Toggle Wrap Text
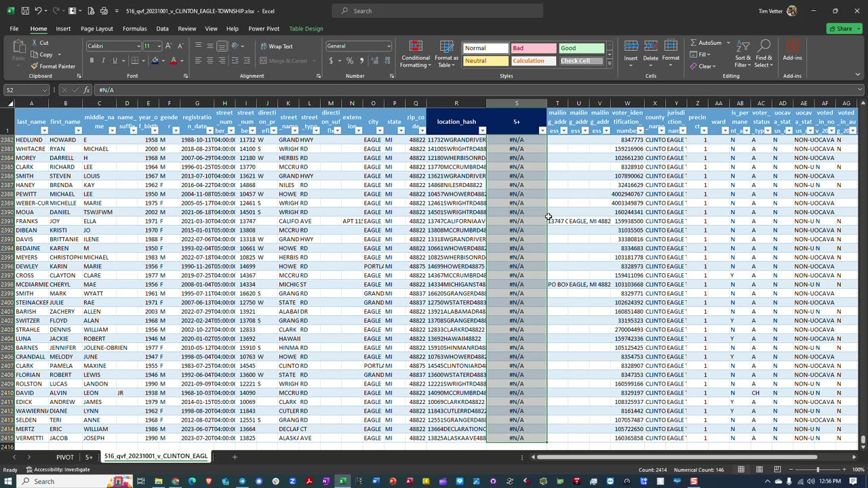The height and width of the screenshot is (488, 868). 276,46
